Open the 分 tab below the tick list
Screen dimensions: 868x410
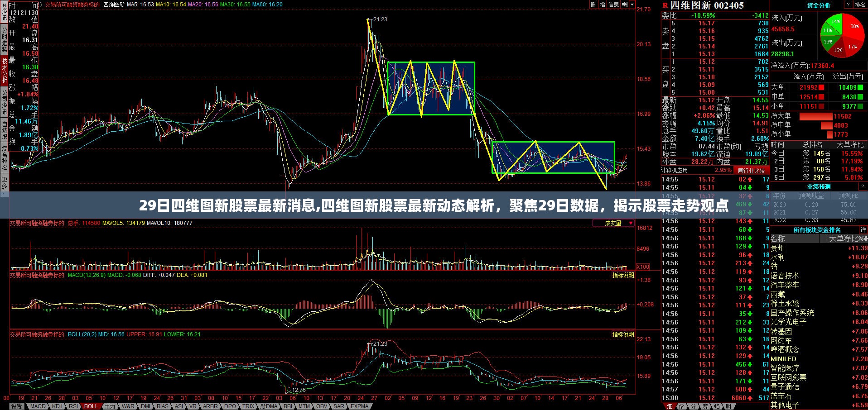click(693, 406)
